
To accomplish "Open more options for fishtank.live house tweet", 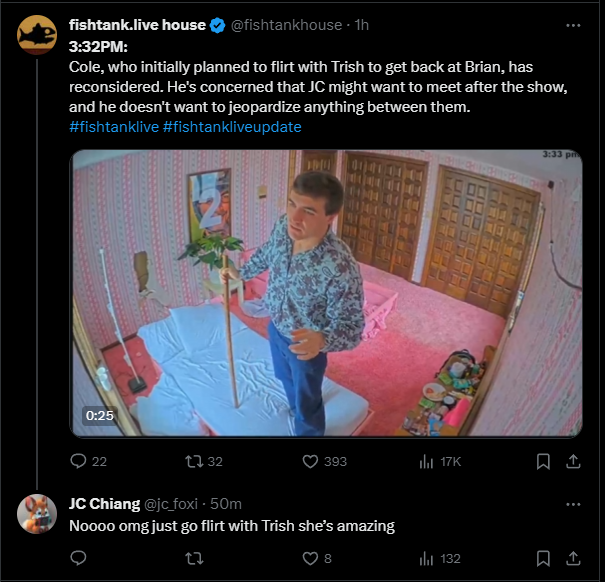I will pos(573,25).
